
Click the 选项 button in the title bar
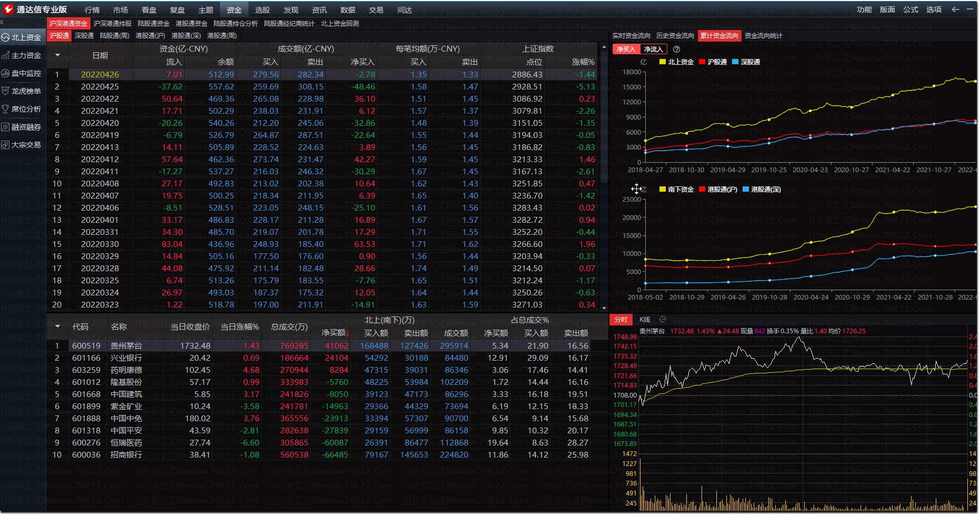934,9
